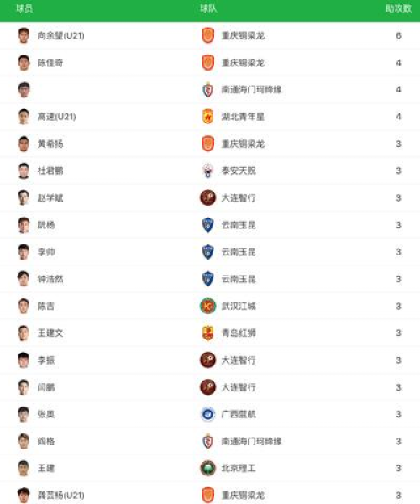Click the 球队 column header
The height and width of the screenshot is (504, 420).
(x=208, y=8)
